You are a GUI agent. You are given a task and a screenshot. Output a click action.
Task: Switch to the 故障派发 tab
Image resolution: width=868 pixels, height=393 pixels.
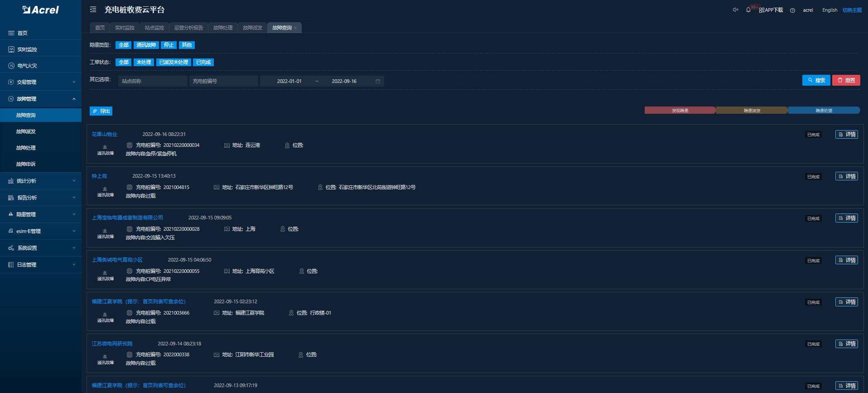[252, 28]
